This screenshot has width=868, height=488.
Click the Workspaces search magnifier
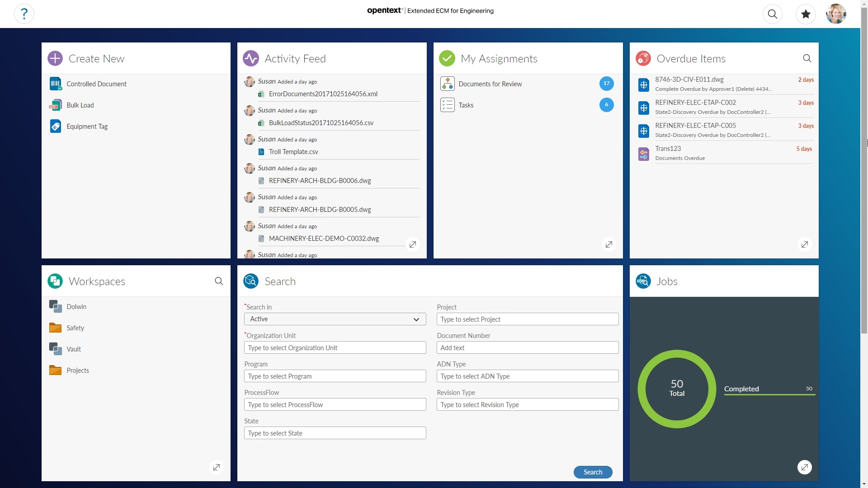pos(219,281)
